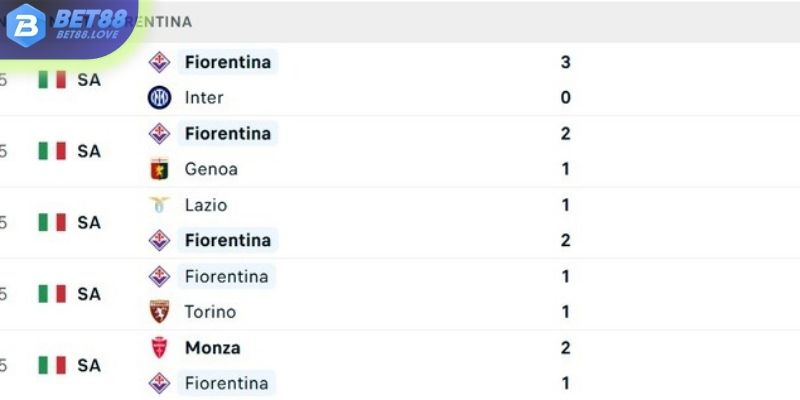Open the Monza team name
Screen dimensions: 800x400
coord(212,347)
